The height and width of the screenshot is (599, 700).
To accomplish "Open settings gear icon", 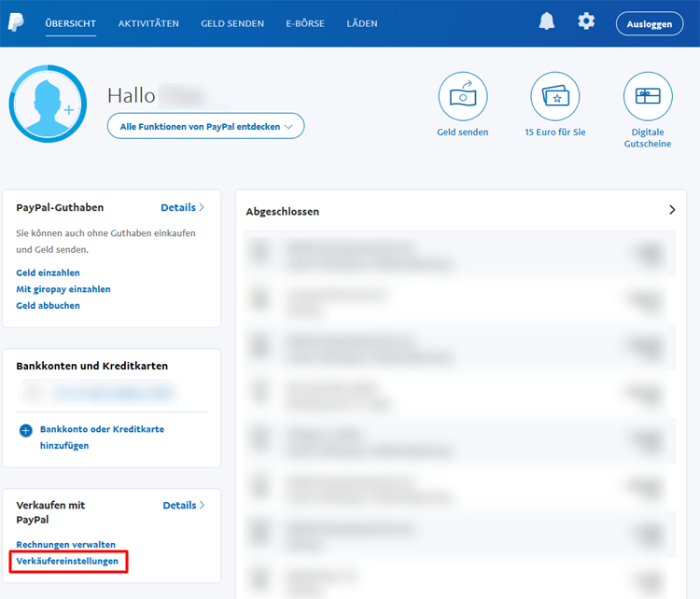I will coord(586,21).
